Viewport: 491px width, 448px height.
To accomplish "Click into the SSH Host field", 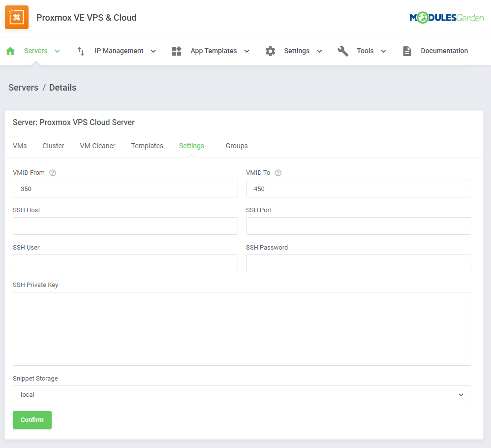I will click(x=125, y=226).
